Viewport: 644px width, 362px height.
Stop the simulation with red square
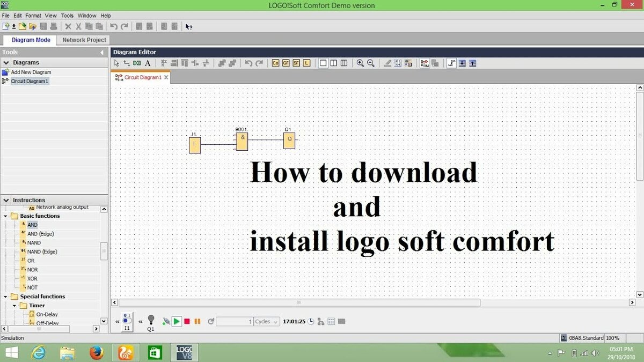click(x=187, y=321)
